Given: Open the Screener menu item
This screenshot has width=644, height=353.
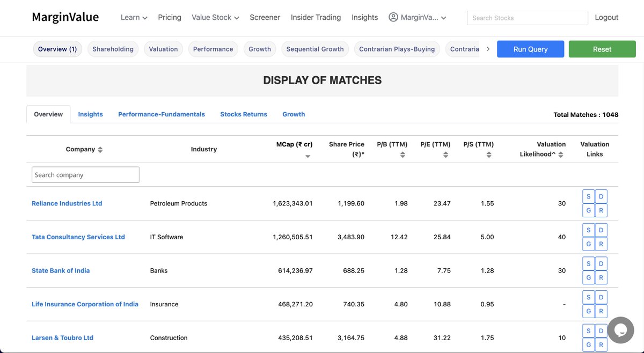Looking at the screenshot, I should point(265,17).
